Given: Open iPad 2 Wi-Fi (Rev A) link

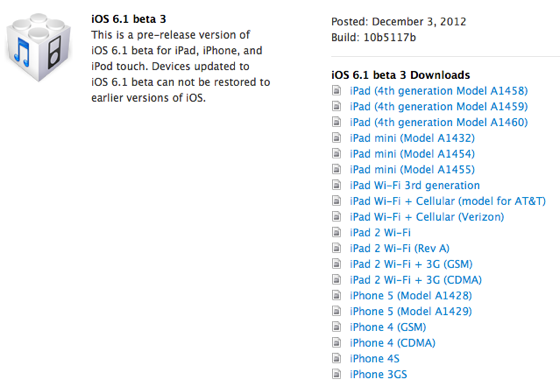Looking at the screenshot, I should [x=400, y=248].
